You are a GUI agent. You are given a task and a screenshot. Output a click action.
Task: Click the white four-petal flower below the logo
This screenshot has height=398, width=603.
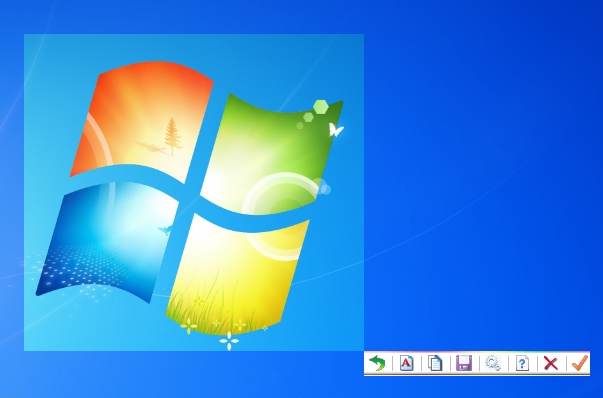click(x=229, y=341)
